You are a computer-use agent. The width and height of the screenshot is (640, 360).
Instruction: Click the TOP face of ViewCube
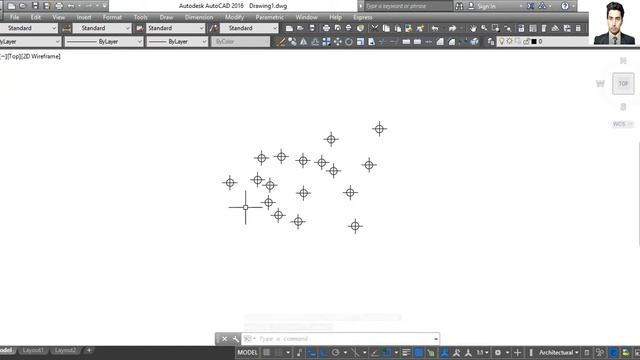pos(623,84)
